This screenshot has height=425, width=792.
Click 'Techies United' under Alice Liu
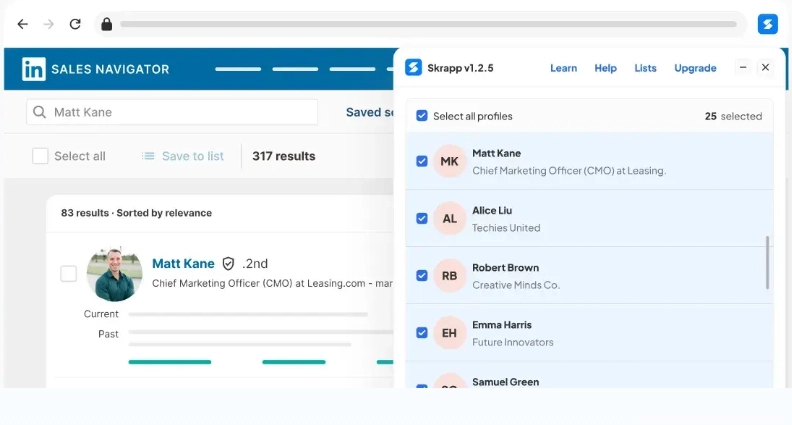pos(506,228)
